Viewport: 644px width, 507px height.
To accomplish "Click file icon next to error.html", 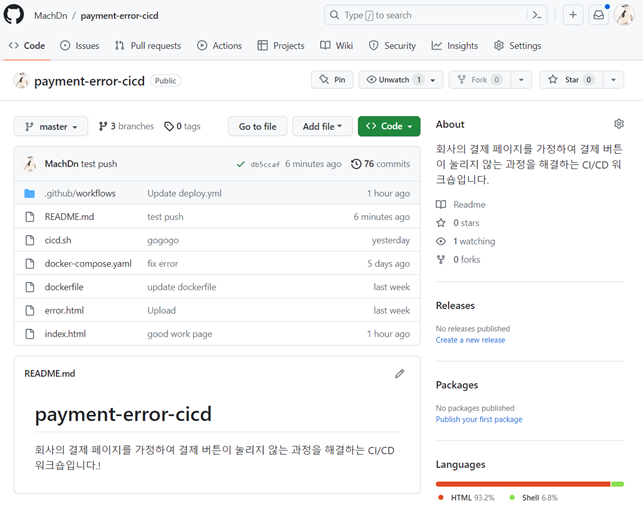I will (30, 310).
